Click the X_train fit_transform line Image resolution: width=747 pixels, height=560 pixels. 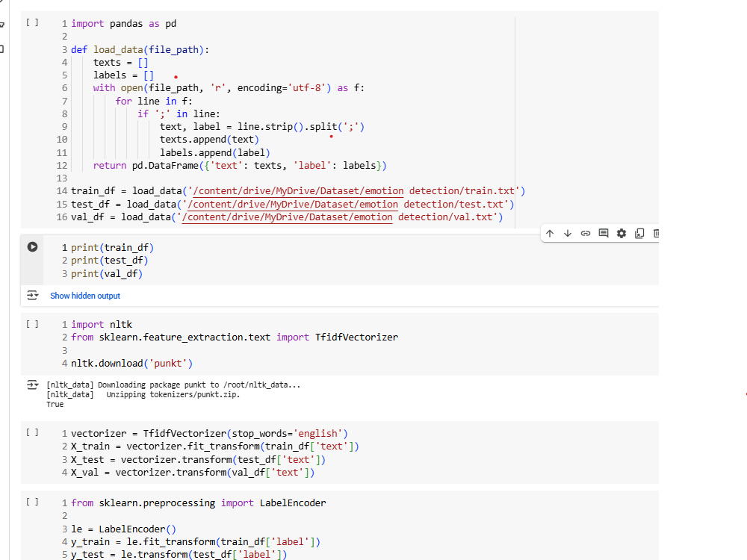click(215, 447)
